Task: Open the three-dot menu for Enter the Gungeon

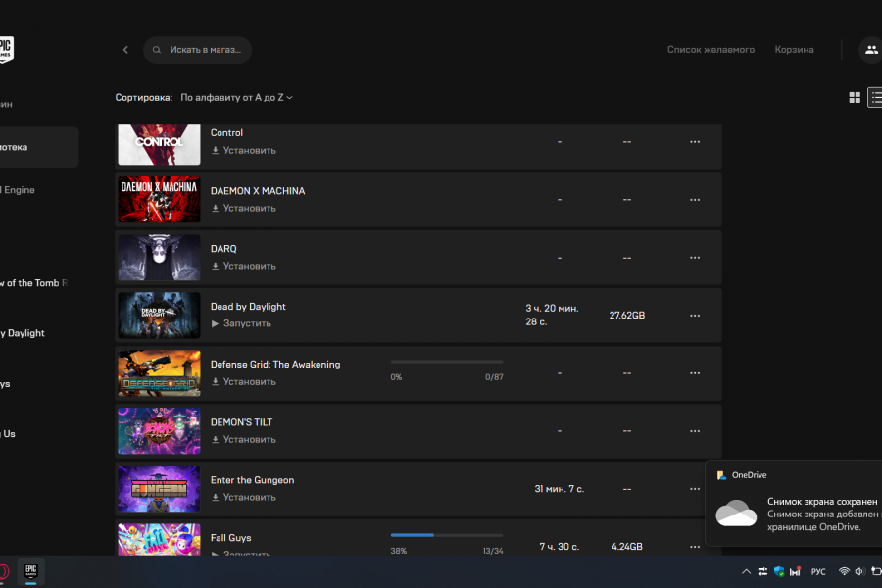Action: click(695, 489)
